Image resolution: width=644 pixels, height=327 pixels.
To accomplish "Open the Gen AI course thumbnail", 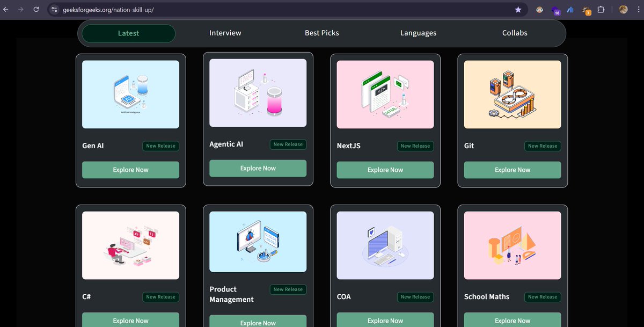I will 130,95.
